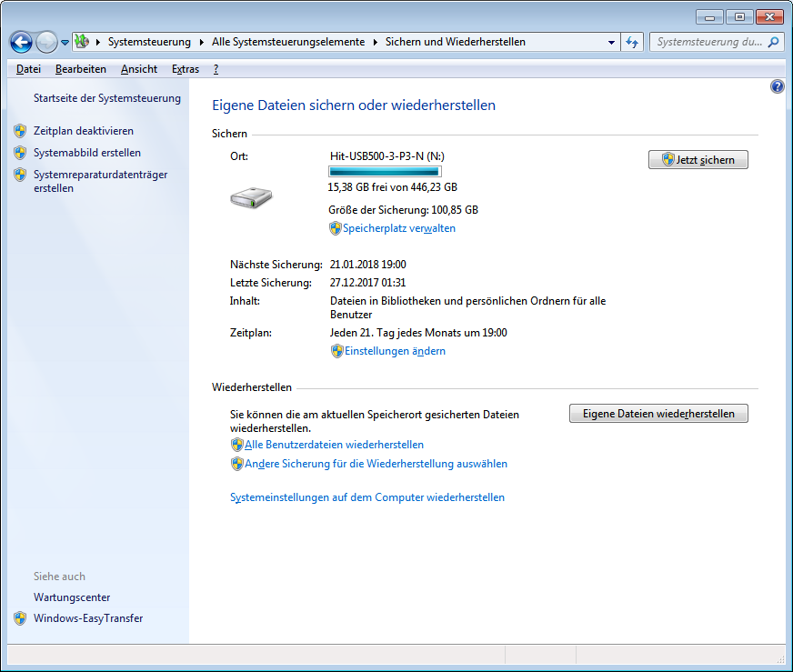Screen dimensions: 793x672
Task: Expand arrow after Systemsteuerung breadcrumb
Action: tap(202, 42)
